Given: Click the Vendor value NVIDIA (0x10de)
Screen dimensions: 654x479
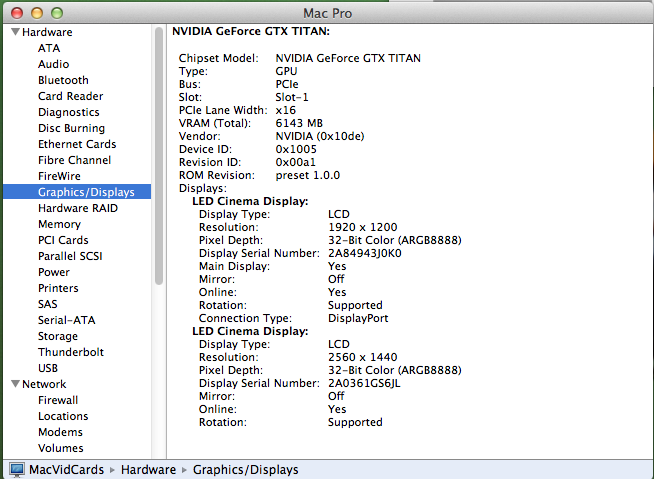Looking at the screenshot, I should click(319, 136).
